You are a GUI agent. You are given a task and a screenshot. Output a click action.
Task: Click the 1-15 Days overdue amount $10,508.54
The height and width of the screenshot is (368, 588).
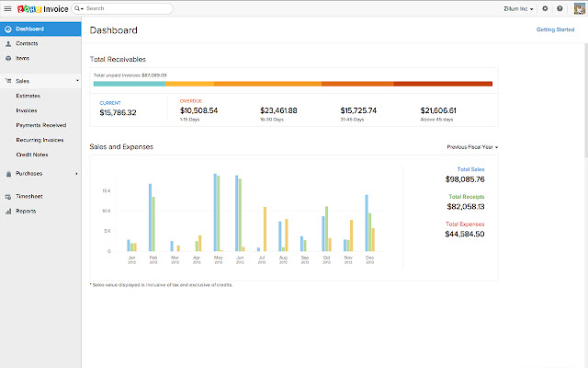[x=198, y=110]
